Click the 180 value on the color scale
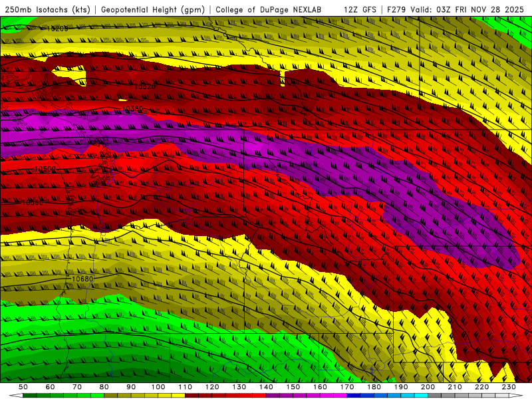 pos(374,387)
